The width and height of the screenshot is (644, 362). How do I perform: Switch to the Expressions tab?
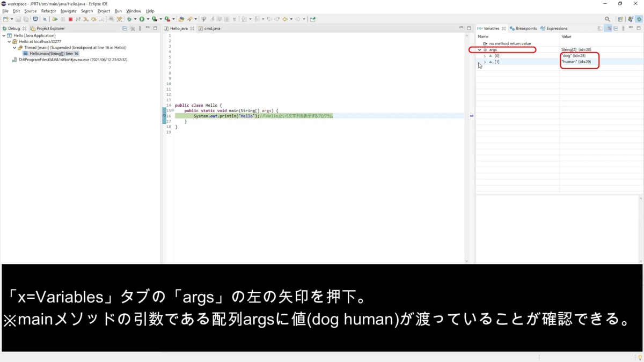[554, 28]
